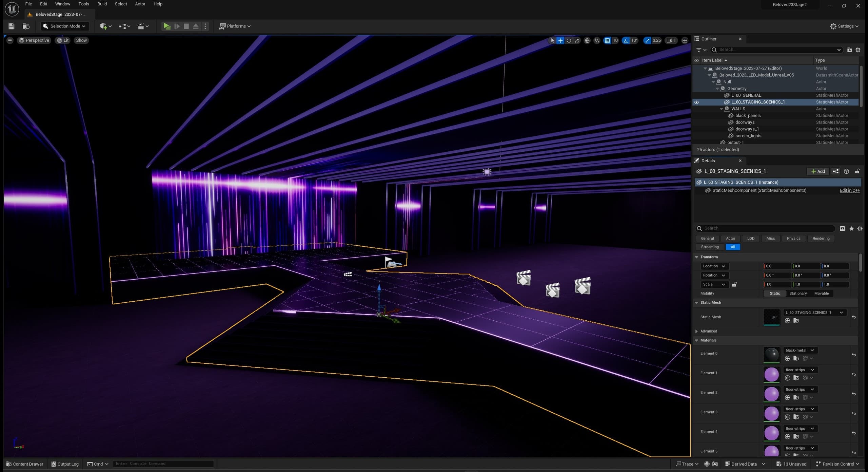Browse to the Static Mesh asset in the Content Browser
868x472 pixels.
click(796, 321)
